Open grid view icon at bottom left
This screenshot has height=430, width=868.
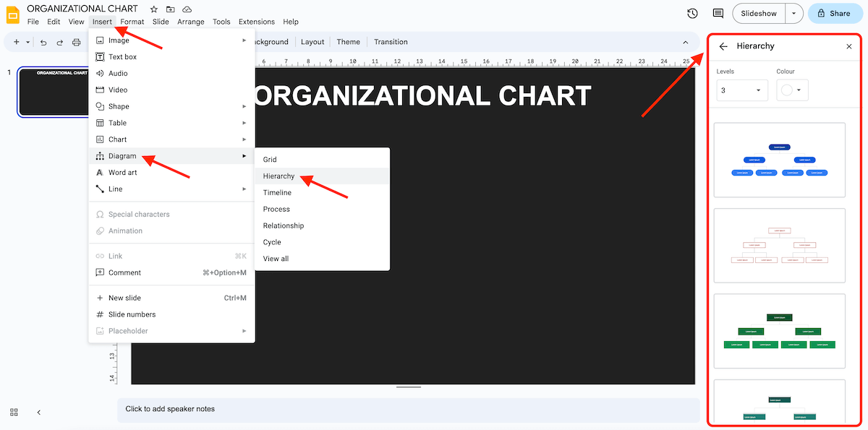(x=14, y=412)
